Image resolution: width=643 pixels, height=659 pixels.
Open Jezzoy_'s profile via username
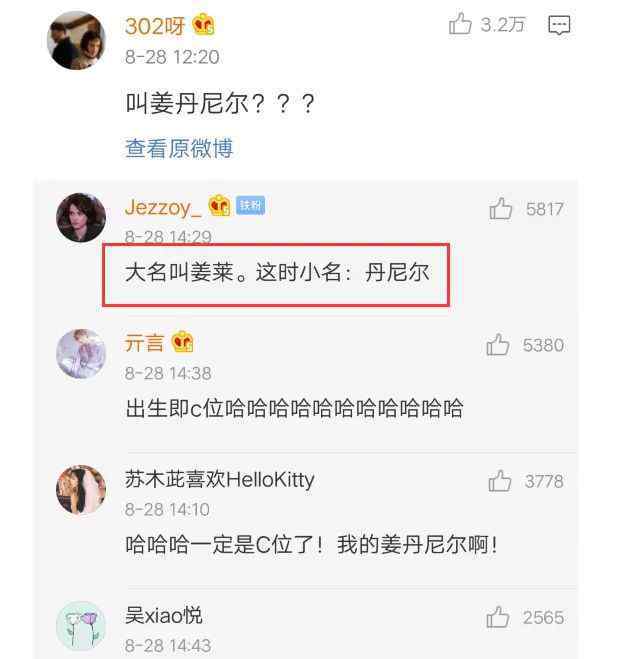(163, 207)
